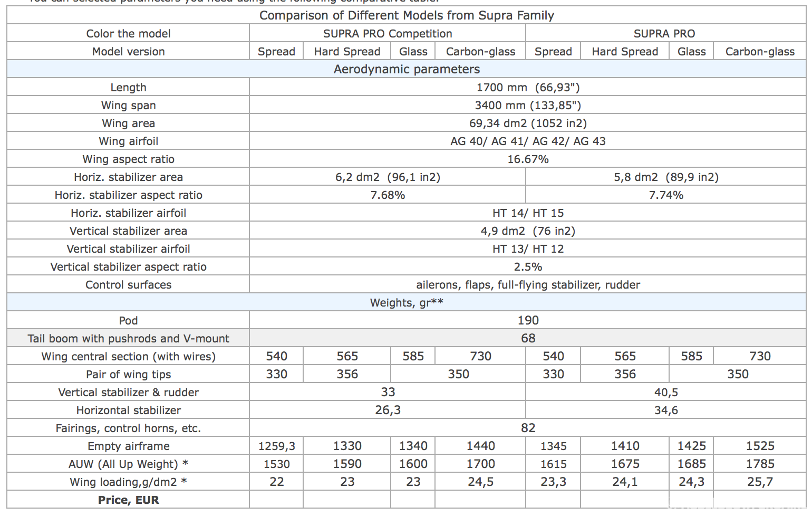Click the value '69,34 dm2 (1052 in2)'
812x516 pixels.
tap(528, 123)
